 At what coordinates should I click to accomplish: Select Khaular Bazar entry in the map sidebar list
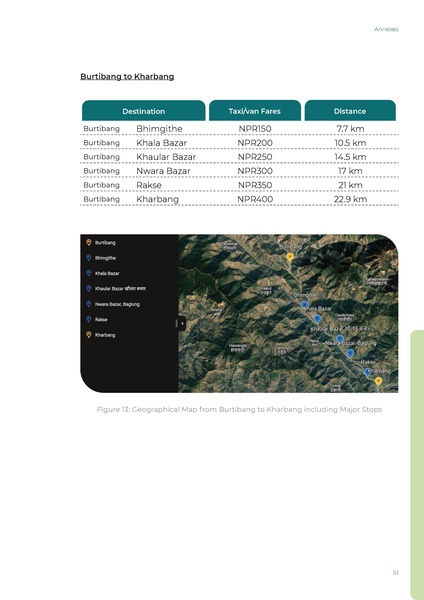(120, 289)
